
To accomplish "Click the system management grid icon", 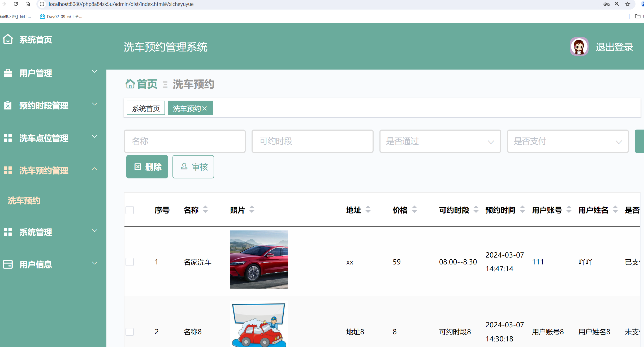I will pos(8,232).
